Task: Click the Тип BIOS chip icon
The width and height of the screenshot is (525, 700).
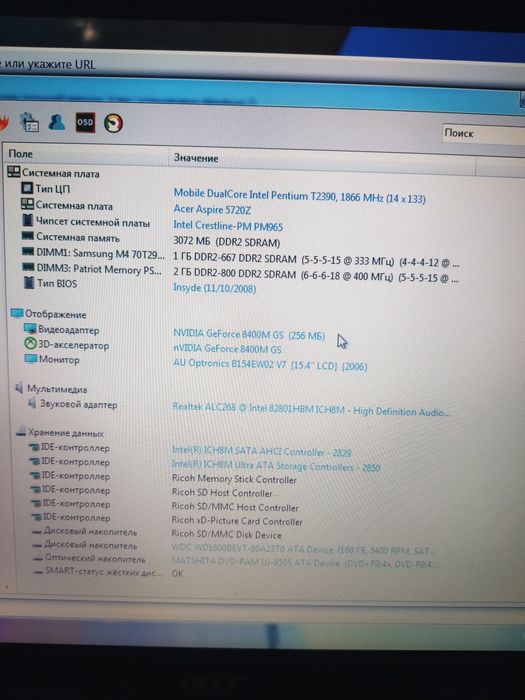Action: point(29,283)
